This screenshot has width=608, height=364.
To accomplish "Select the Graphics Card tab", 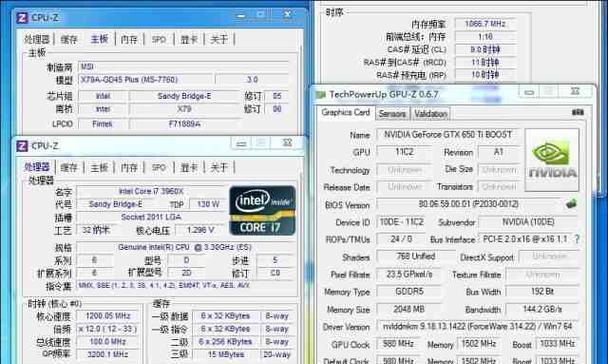I will [x=345, y=112].
